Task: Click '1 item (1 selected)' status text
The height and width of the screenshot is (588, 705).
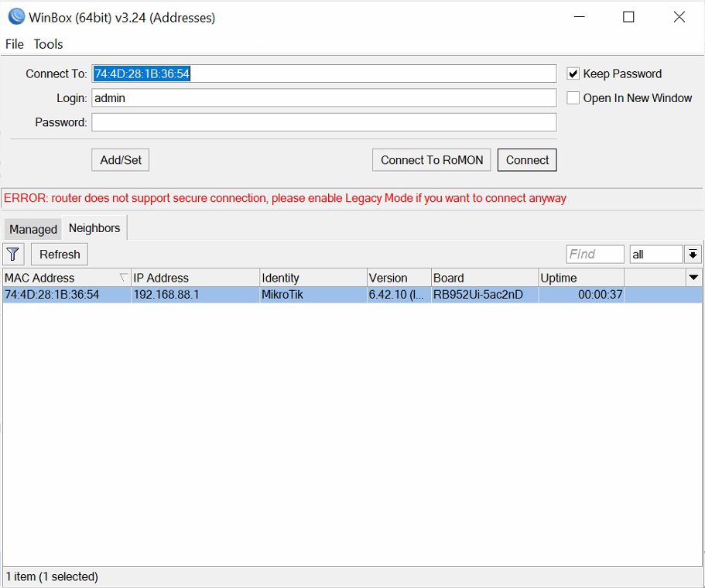Action: (x=52, y=576)
